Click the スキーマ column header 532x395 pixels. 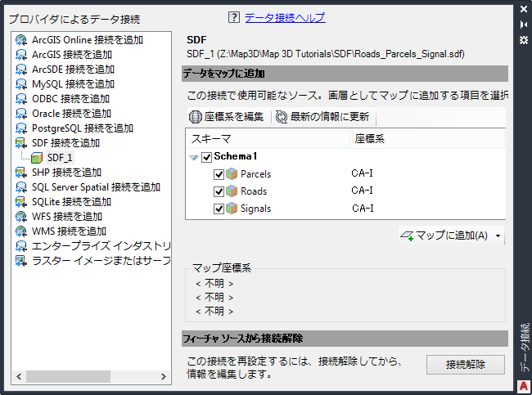pos(268,139)
